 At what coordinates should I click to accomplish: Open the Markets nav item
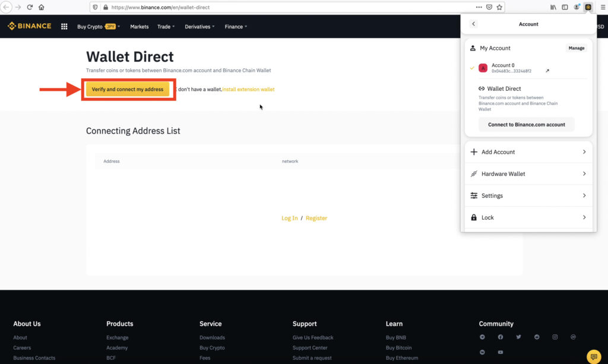click(x=139, y=26)
